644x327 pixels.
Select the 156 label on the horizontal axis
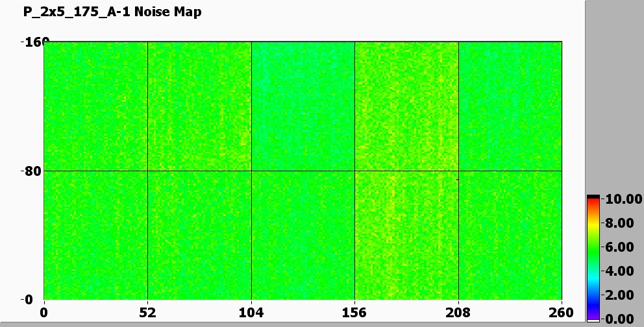click(354, 313)
